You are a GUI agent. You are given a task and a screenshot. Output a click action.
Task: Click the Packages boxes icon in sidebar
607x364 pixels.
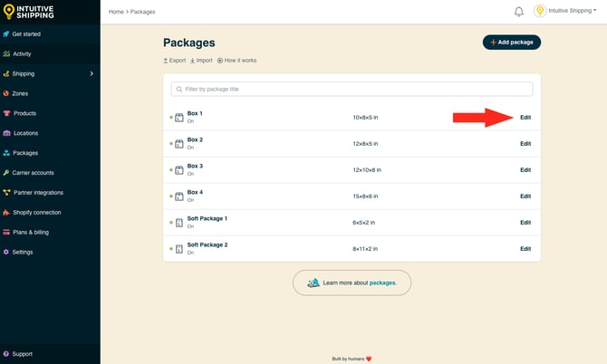click(x=6, y=153)
